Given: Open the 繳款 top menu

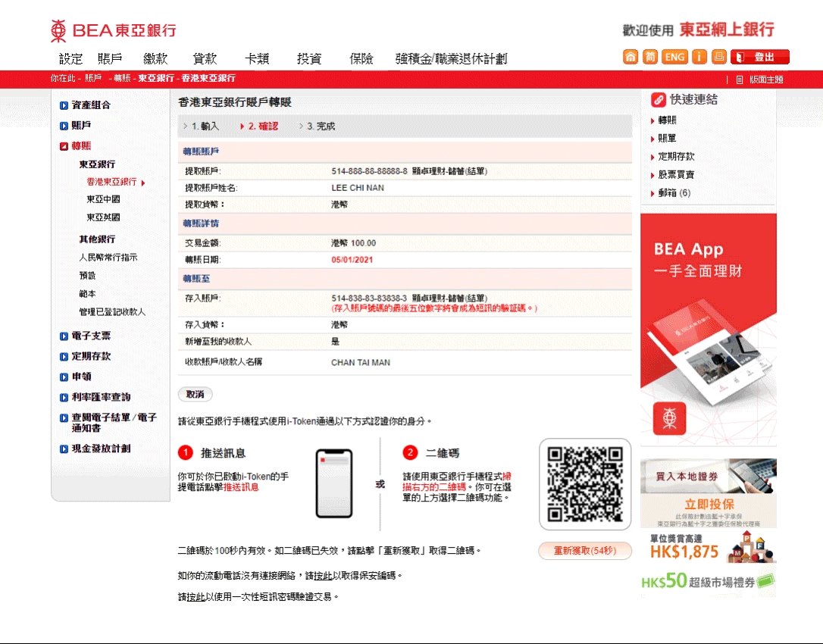Looking at the screenshot, I should coord(155,59).
